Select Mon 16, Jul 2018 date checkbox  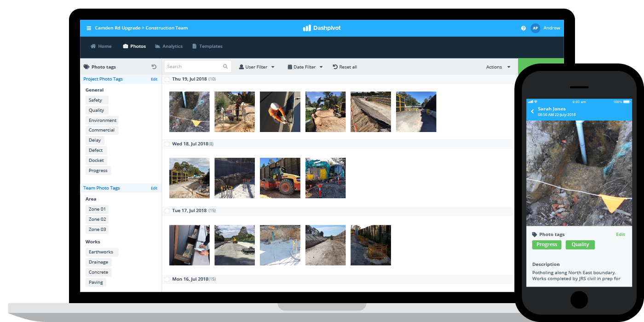(x=167, y=279)
